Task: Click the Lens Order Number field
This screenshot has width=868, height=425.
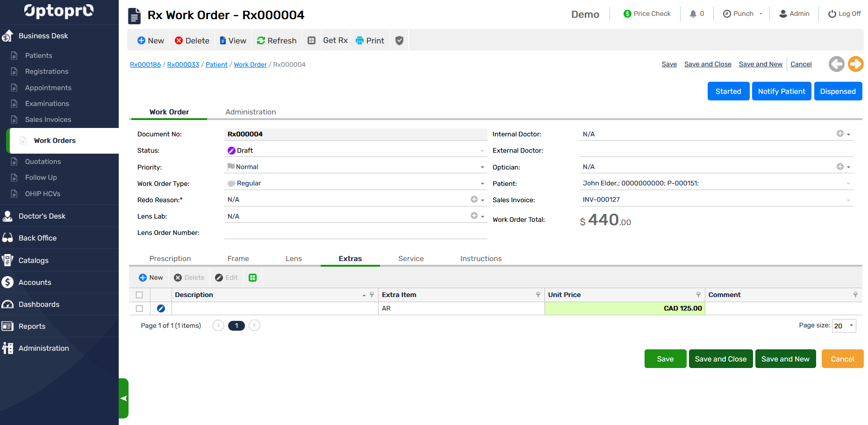Action: [355, 233]
